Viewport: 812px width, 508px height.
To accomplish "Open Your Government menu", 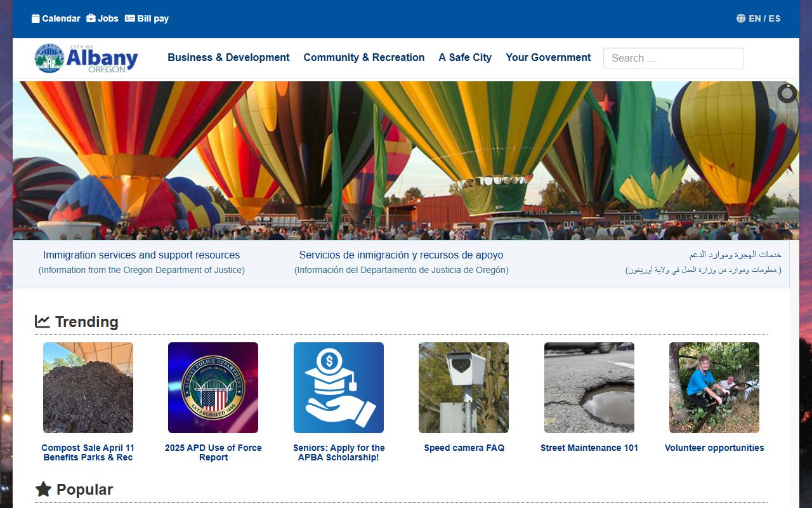I will click(548, 57).
